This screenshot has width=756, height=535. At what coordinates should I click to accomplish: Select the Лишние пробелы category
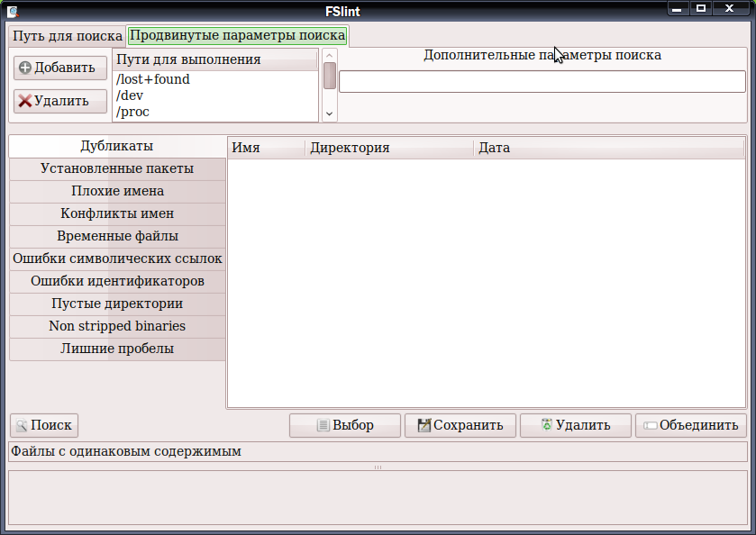(117, 349)
